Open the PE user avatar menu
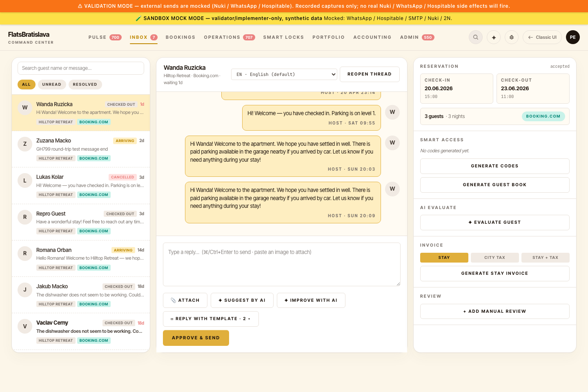This screenshot has height=392, width=588. pyautogui.click(x=573, y=37)
